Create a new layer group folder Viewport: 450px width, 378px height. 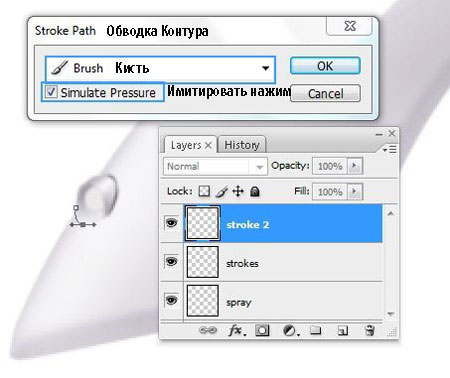(x=315, y=330)
